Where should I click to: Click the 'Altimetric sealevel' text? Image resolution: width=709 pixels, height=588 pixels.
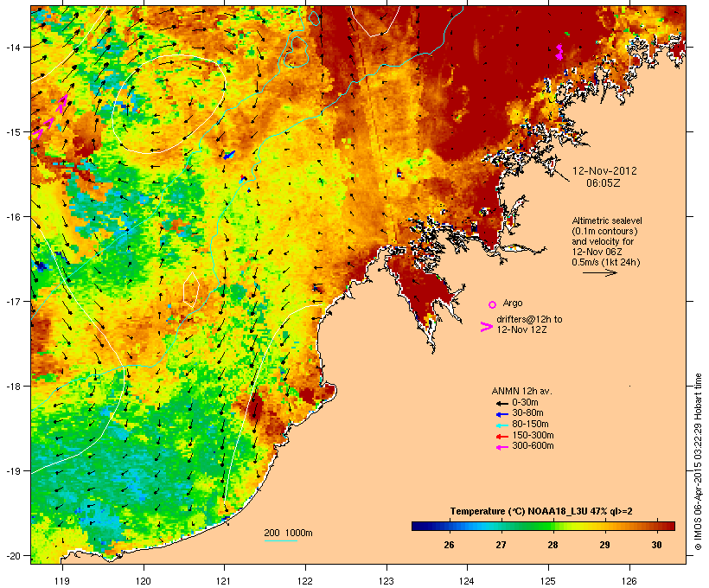(x=607, y=220)
